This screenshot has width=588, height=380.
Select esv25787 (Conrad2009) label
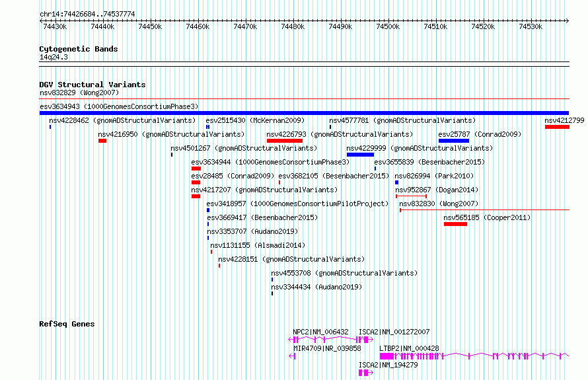480,134
